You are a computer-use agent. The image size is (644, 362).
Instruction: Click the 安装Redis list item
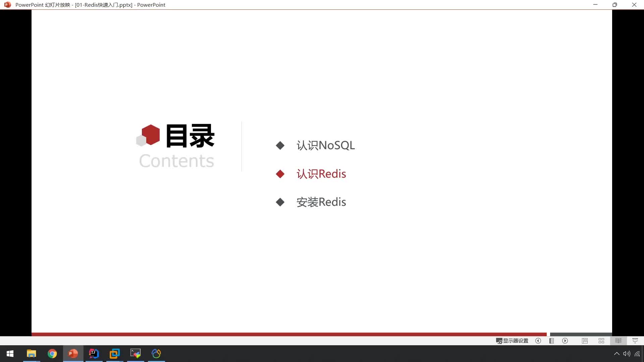click(x=321, y=201)
